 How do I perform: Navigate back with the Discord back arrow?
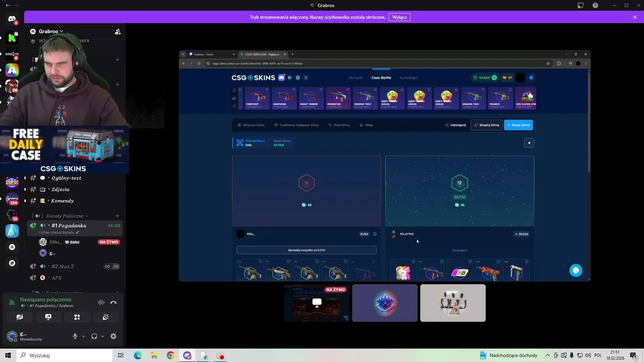8,5
